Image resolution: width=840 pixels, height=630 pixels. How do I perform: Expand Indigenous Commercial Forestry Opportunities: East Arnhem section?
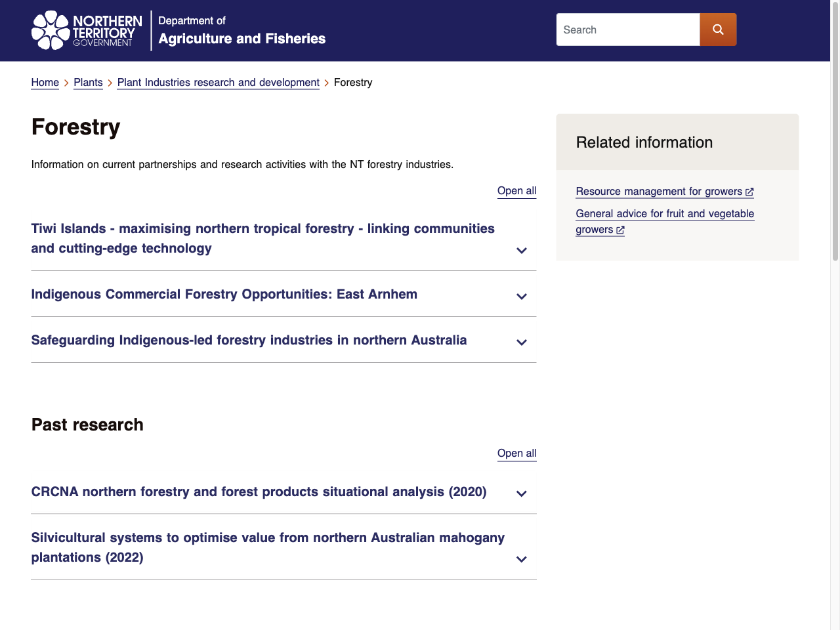click(x=522, y=297)
